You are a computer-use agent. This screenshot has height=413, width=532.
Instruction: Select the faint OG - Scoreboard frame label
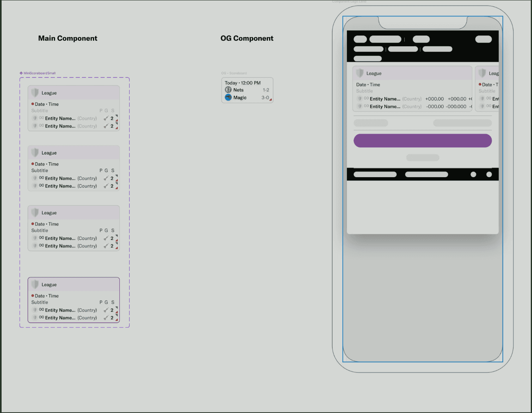pos(234,73)
